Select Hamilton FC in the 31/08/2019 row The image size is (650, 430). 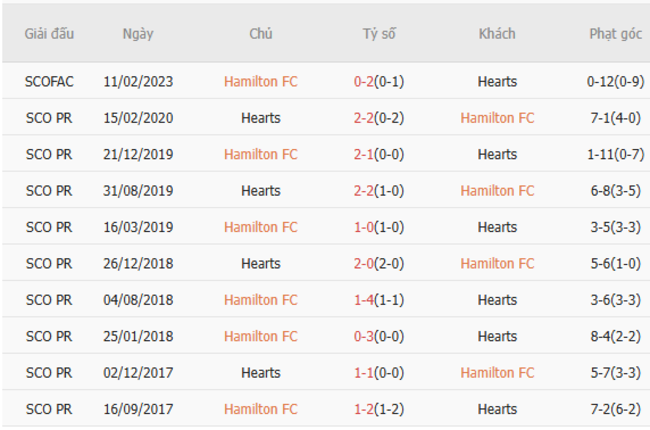(x=497, y=191)
